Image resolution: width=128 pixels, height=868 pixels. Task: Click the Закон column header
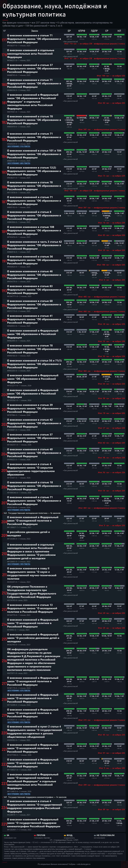[35, 31]
